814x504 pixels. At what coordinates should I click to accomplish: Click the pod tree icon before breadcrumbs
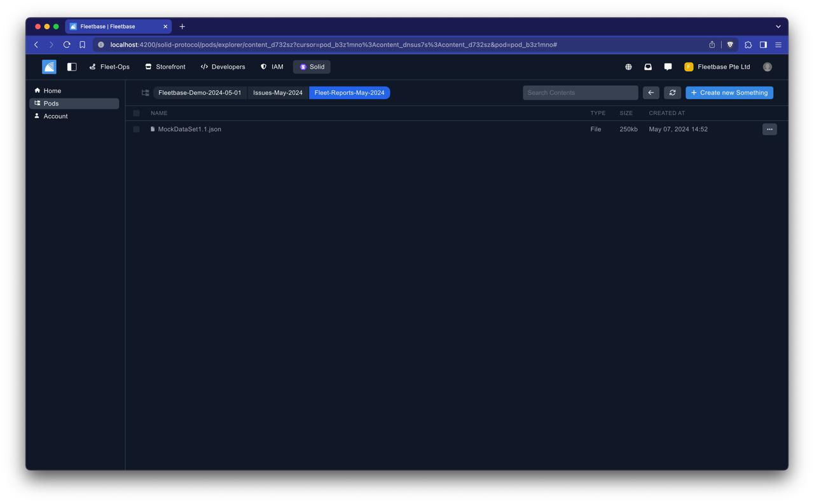[x=145, y=93]
